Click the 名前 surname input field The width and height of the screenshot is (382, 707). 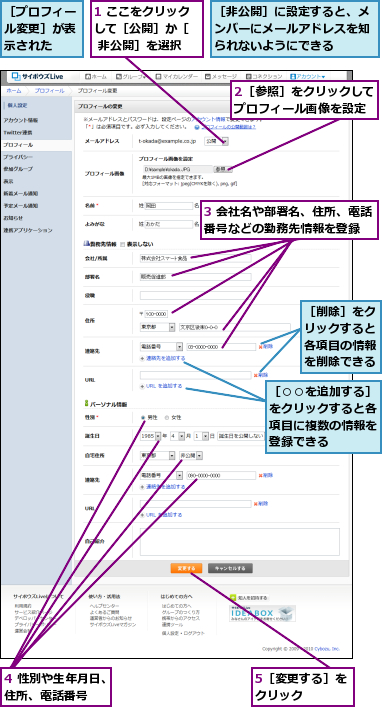click(x=169, y=206)
